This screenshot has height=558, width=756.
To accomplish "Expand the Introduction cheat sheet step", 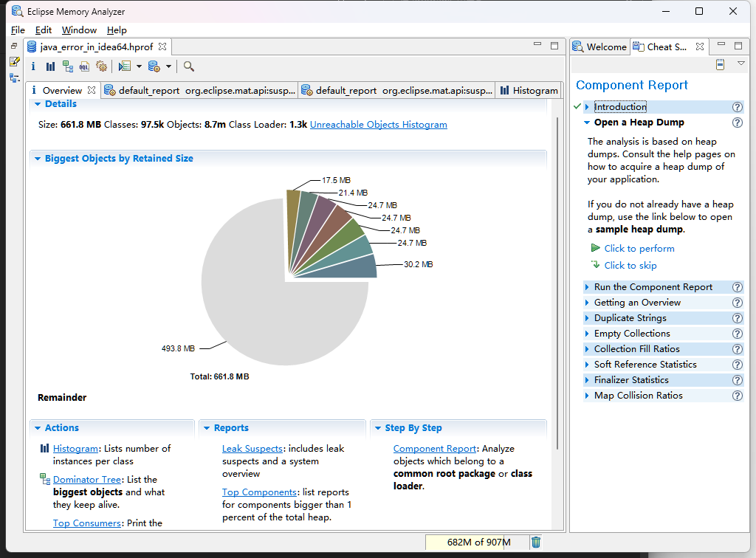I will (x=587, y=107).
